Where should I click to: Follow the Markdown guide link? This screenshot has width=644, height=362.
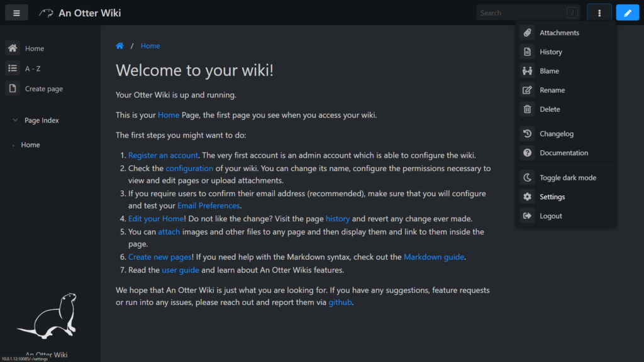pos(434,257)
